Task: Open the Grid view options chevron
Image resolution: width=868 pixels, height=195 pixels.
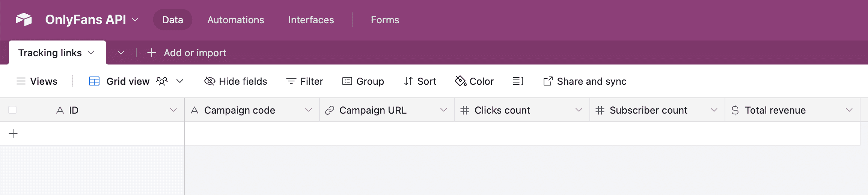Action: tap(180, 81)
